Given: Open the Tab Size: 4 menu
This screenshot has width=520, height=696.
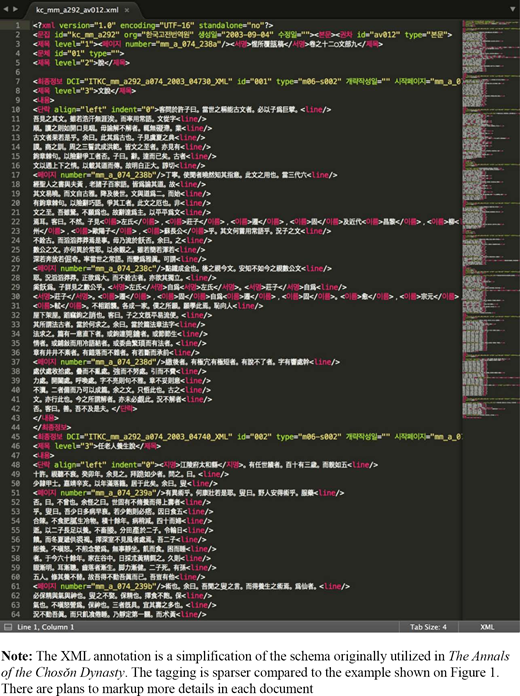Looking at the screenshot, I should 428,627.
